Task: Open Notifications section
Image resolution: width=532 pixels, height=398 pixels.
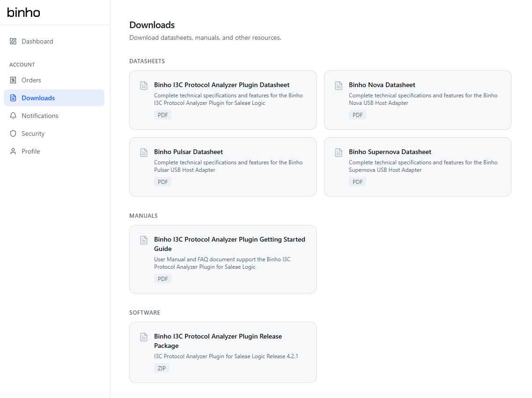Action: (x=54, y=116)
